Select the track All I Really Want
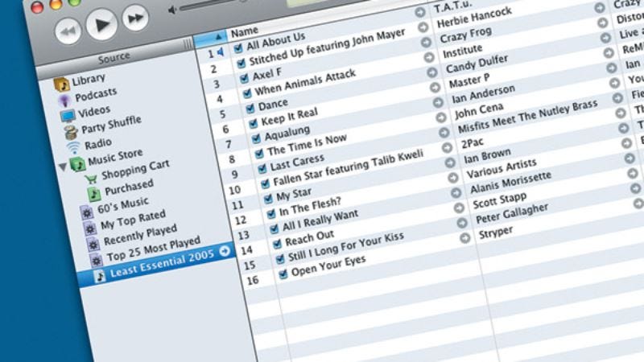 (320, 220)
